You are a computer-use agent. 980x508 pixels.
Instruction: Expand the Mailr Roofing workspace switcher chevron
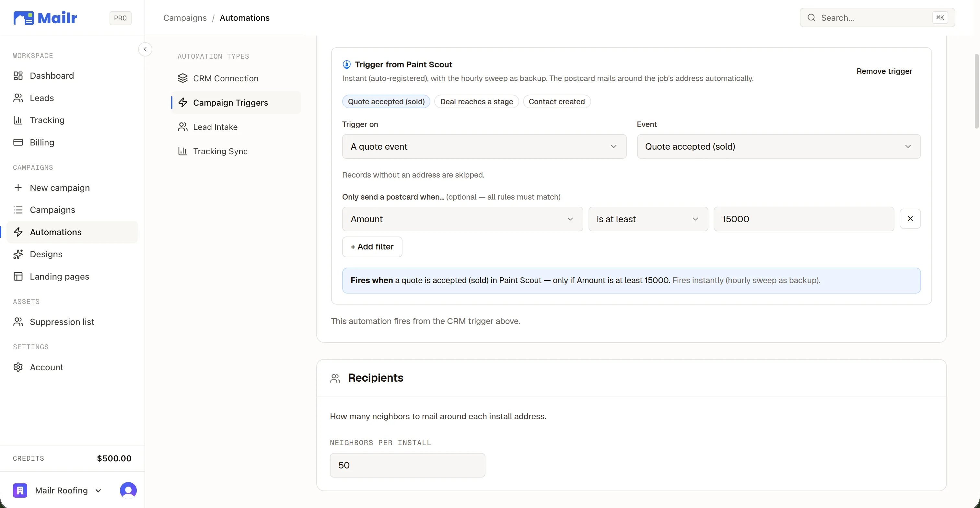(x=98, y=491)
